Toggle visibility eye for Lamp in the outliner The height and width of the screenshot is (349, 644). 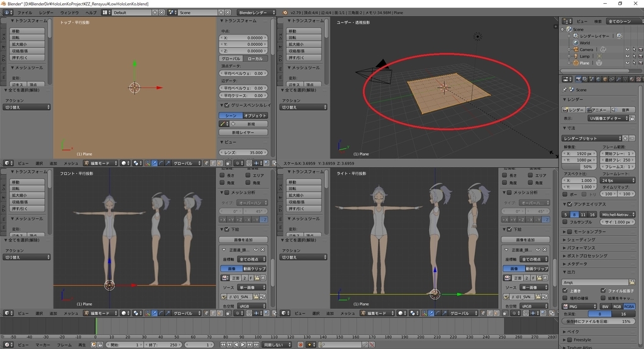point(627,56)
